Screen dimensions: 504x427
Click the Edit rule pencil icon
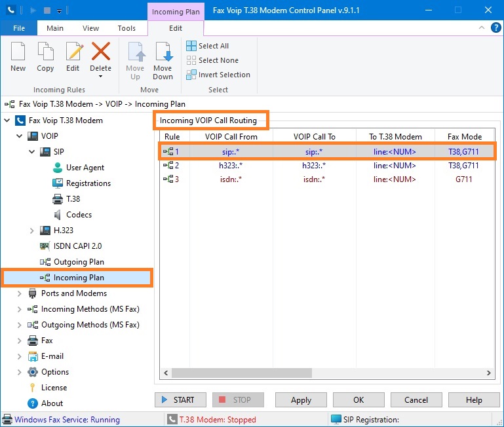[x=74, y=51]
